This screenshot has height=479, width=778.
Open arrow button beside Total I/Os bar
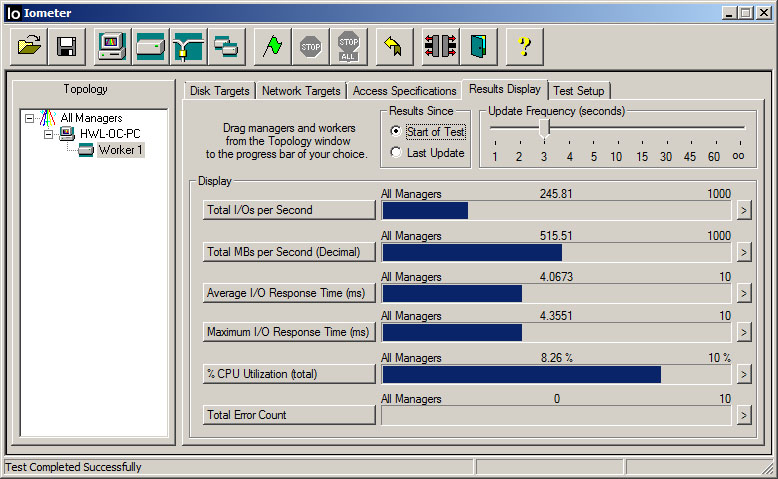pos(743,210)
